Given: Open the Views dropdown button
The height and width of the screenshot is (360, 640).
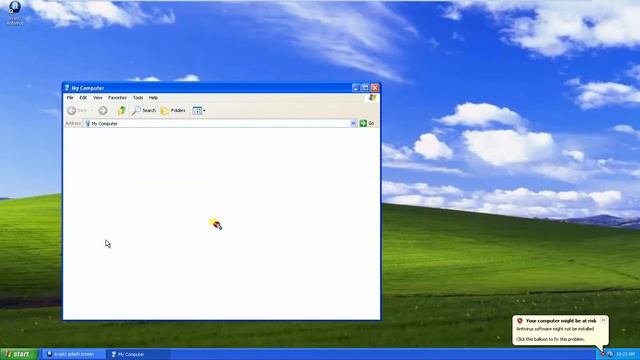Looking at the screenshot, I should click(x=199, y=111).
